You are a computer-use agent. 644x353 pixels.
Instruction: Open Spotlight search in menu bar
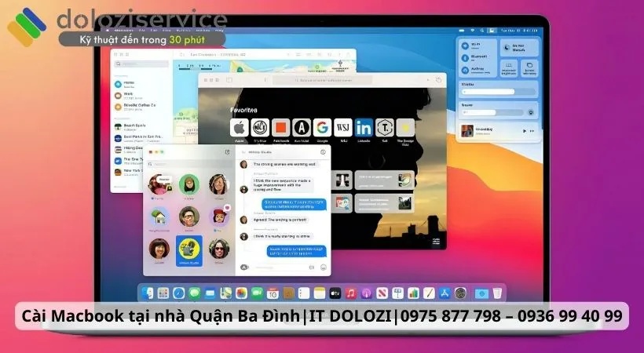tap(481, 31)
